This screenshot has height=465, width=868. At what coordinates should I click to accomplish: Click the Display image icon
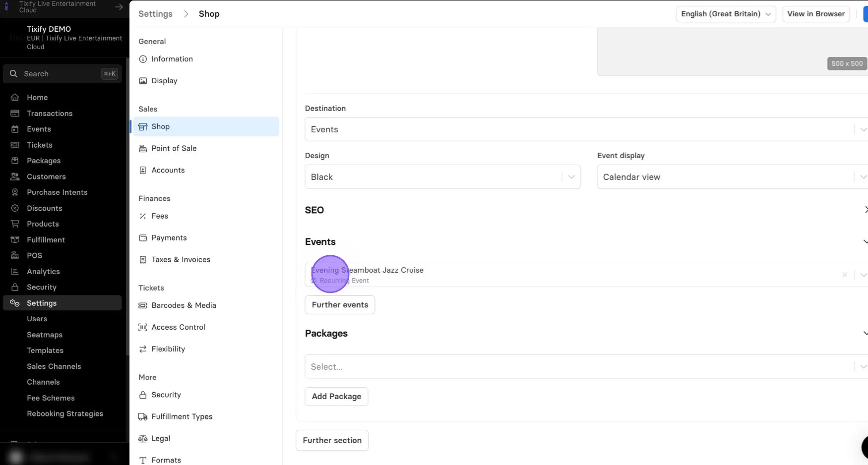click(143, 81)
